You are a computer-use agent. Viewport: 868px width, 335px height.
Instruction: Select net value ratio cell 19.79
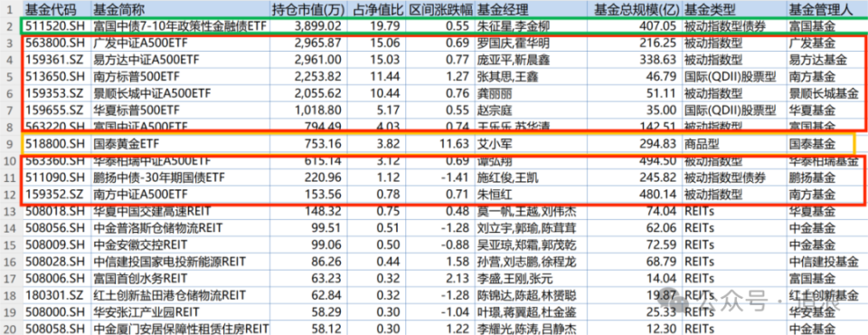point(376,25)
